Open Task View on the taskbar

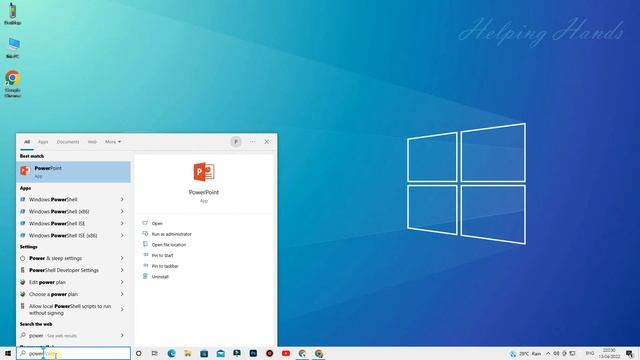pyautogui.click(x=155, y=353)
